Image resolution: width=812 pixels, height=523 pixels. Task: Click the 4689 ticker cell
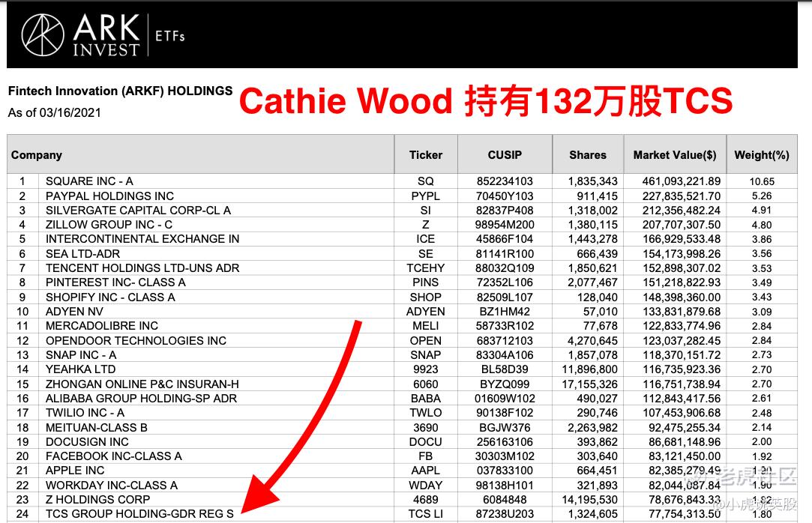tap(426, 500)
